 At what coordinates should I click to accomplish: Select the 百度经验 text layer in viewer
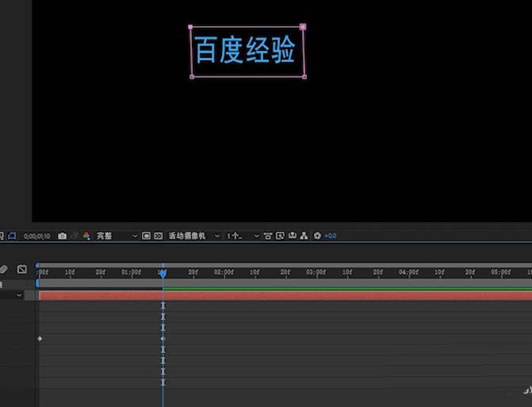pyautogui.click(x=245, y=50)
